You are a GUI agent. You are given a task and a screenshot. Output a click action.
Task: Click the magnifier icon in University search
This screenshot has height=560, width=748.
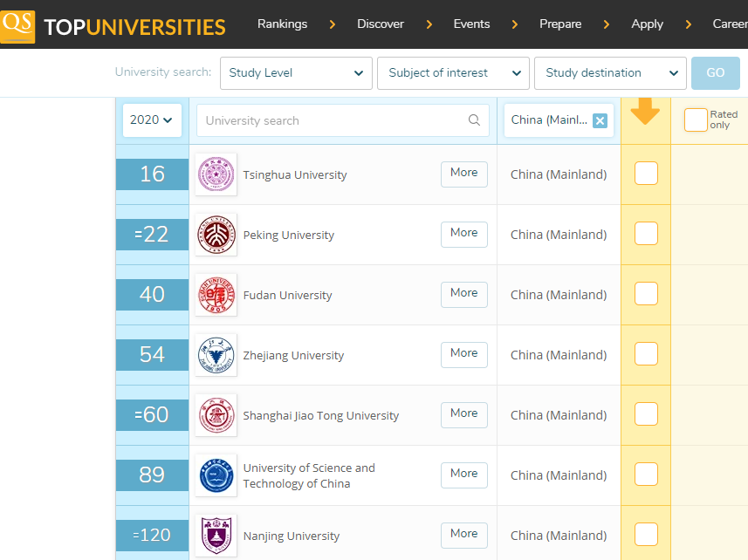[x=474, y=120]
